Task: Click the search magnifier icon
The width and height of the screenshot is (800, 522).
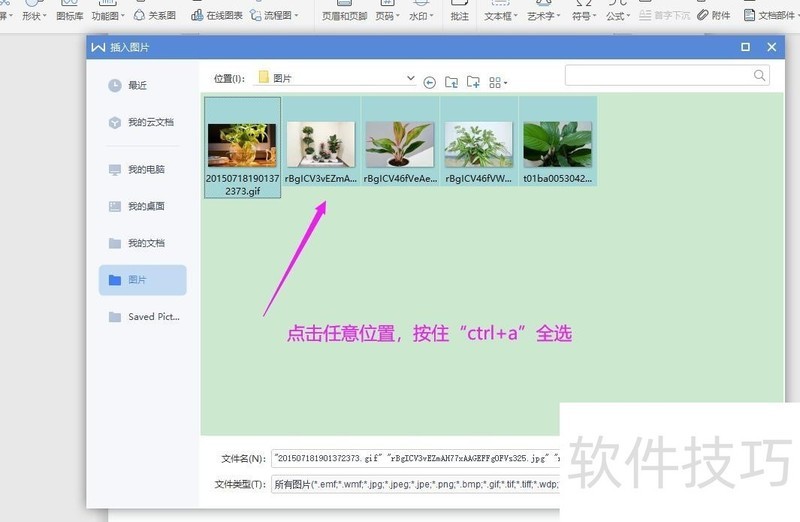Action: tap(759, 76)
